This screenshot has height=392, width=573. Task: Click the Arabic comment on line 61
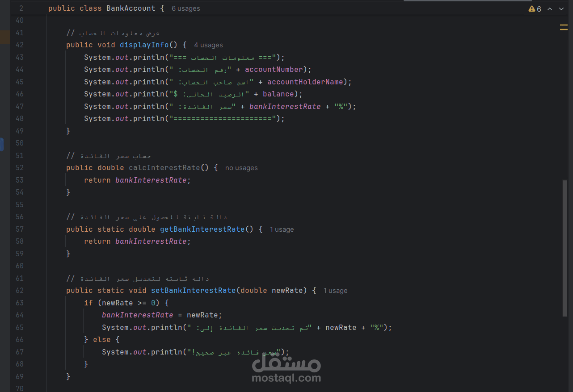click(138, 279)
